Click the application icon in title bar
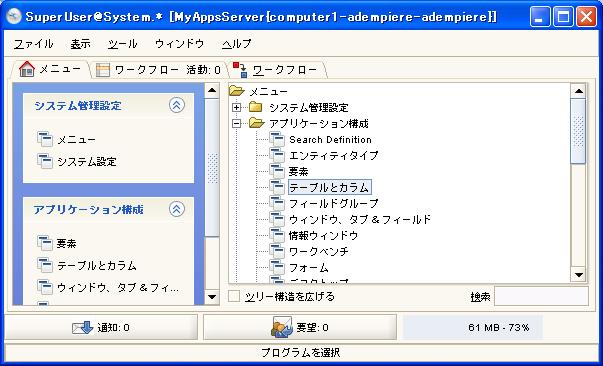Screen dimensions: 603x366 click(x=14, y=16)
